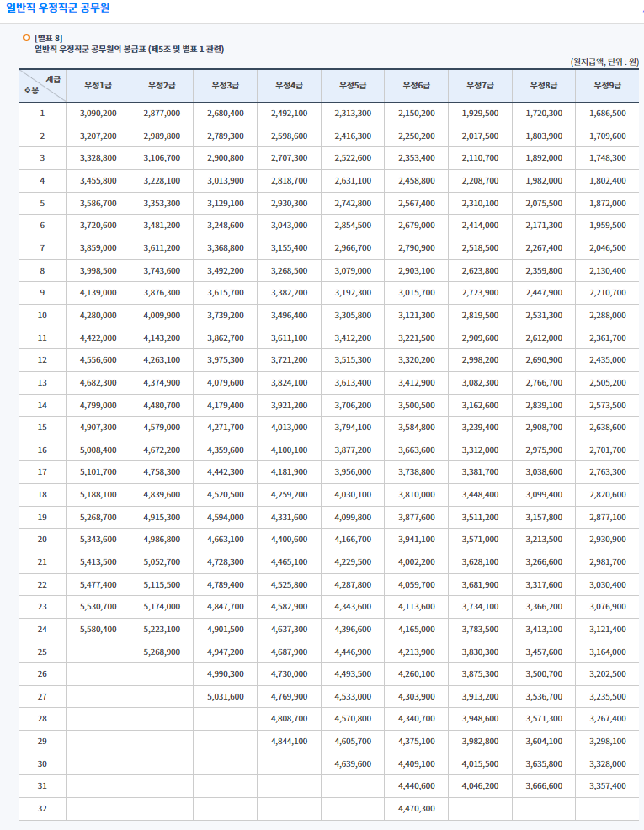Click cell 3,584,800 in 호봉 15 row
This screenshot has width=644, height=830.
pyautogui.click(x=417, y=427)
